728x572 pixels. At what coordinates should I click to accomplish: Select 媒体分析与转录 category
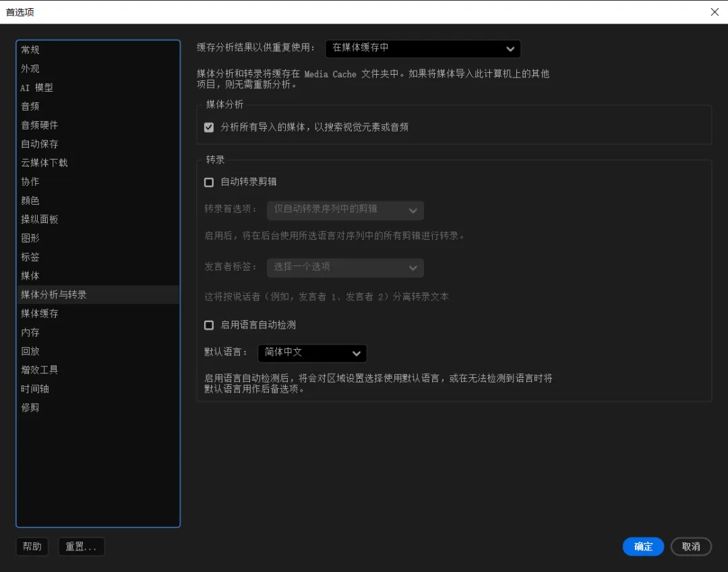point(98,294)
